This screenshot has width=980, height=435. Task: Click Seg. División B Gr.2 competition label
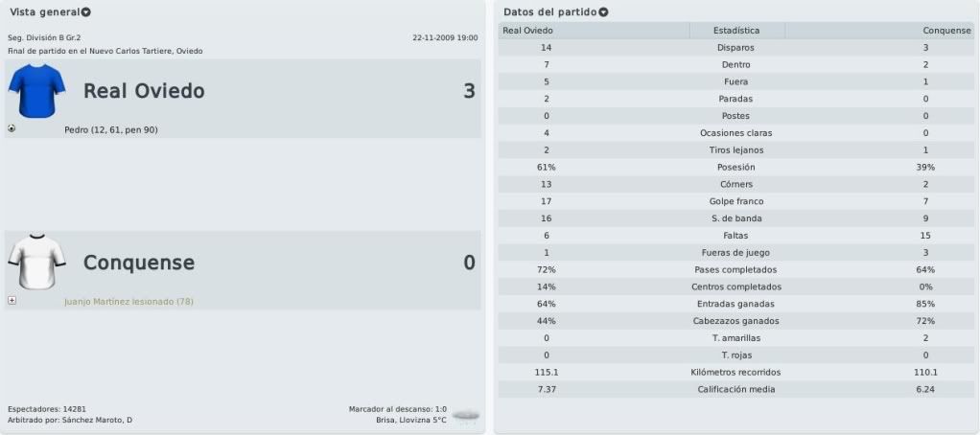point(44,38)
